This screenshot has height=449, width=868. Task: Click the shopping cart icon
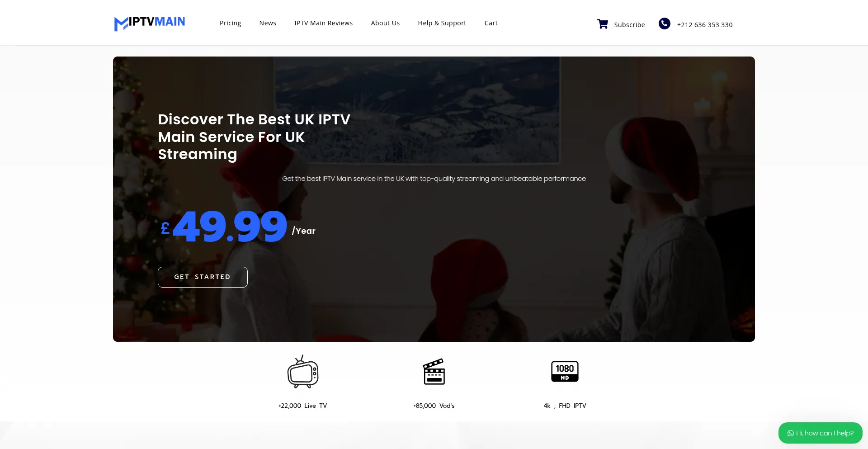click(x=602, y=24)
